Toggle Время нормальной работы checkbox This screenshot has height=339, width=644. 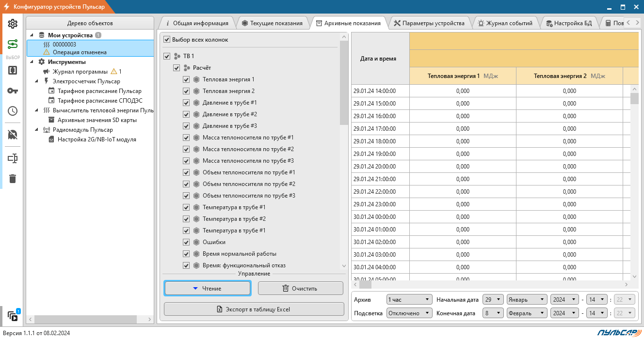pos(186,254)
